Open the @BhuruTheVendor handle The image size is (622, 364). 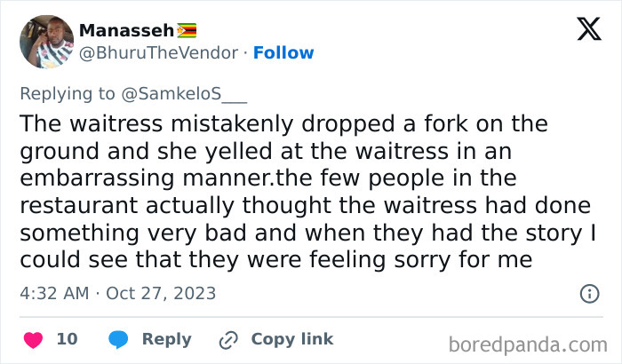click(x=159, y=53)
